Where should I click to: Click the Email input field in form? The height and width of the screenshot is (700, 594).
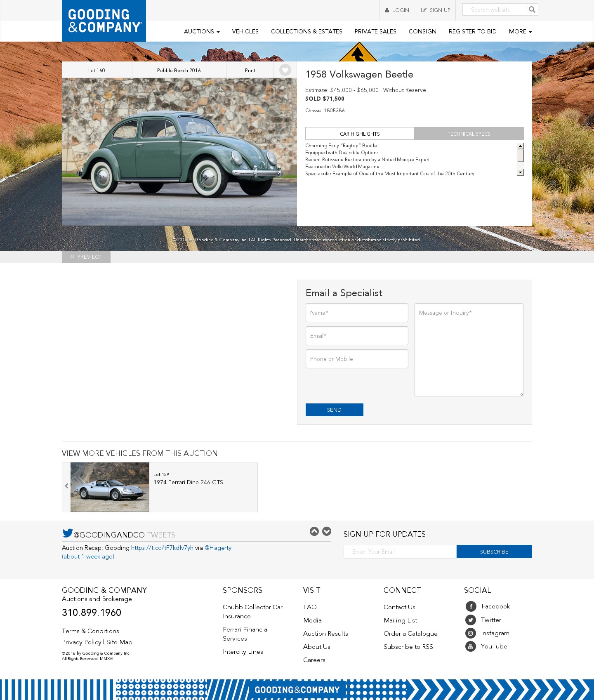[357, 336]
